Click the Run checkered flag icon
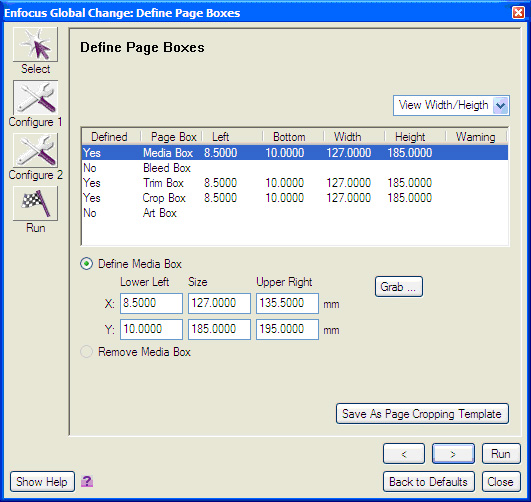This screenshot has width=531, height=502. (35, 203)
